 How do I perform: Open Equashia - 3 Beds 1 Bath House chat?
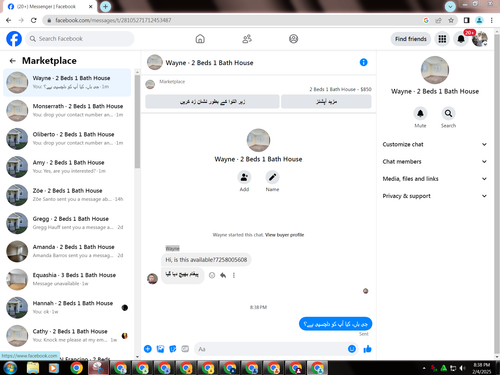tap(67, 279)
